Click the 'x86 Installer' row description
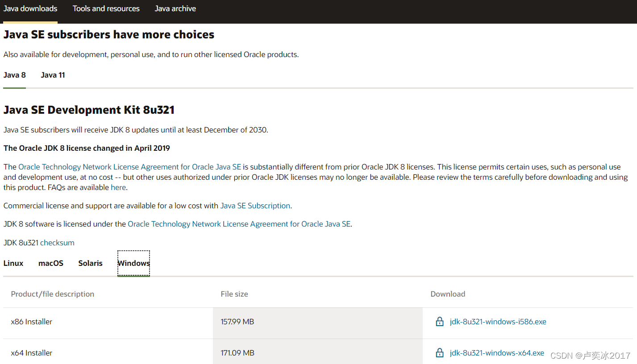The image size is (637, 364). click(x=32, y=322)
